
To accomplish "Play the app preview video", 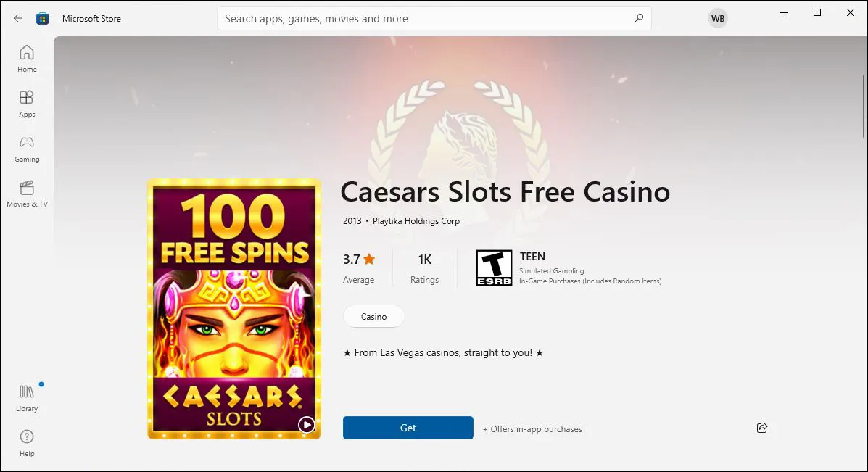I will point(306,425).
